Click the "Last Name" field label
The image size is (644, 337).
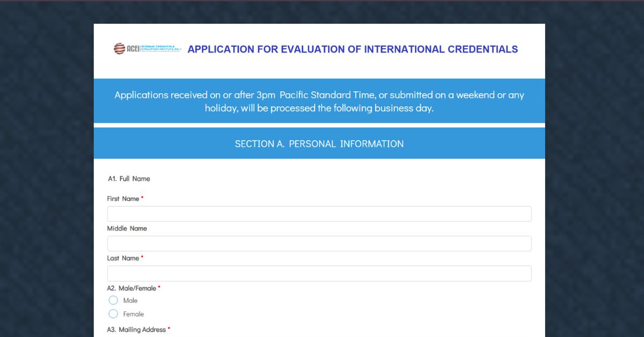[x=123, y=258]
